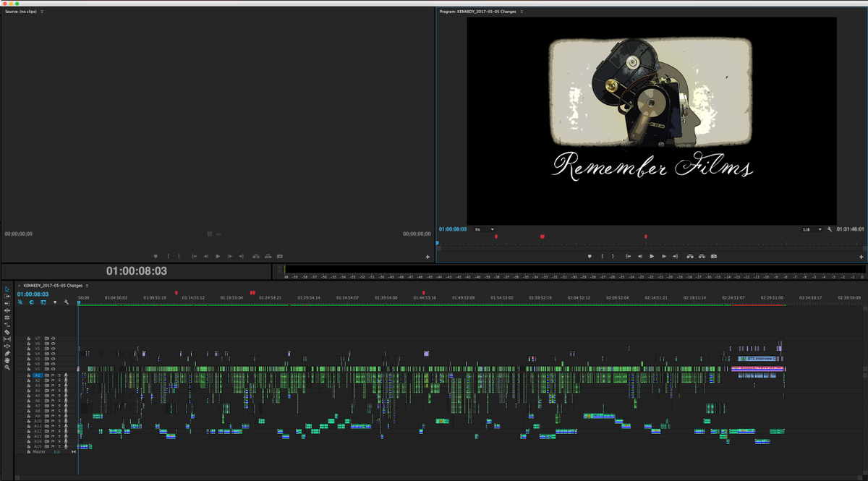
Task: Open Source monitor button editor plus
Action: pyautogui.click(x=427, y=257)
